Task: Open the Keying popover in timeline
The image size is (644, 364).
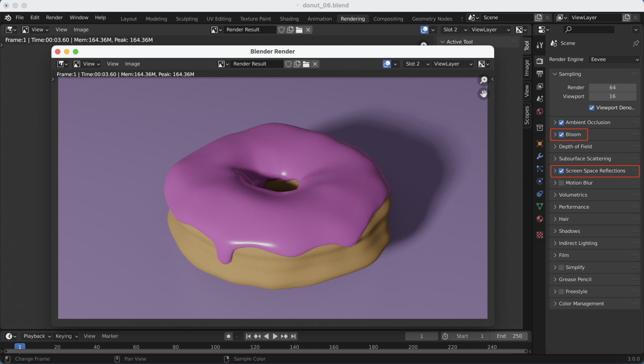Action: [x=66, y=336]
